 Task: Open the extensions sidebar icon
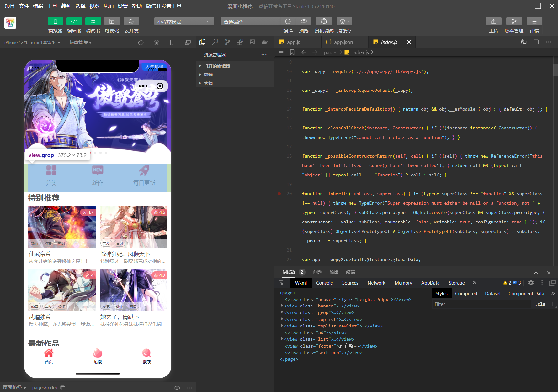click(240, 42)
